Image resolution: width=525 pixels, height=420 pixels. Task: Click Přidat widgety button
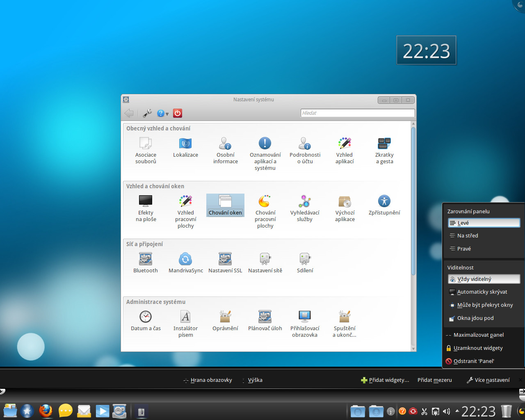pyautogui.click(x=385, y=380)
